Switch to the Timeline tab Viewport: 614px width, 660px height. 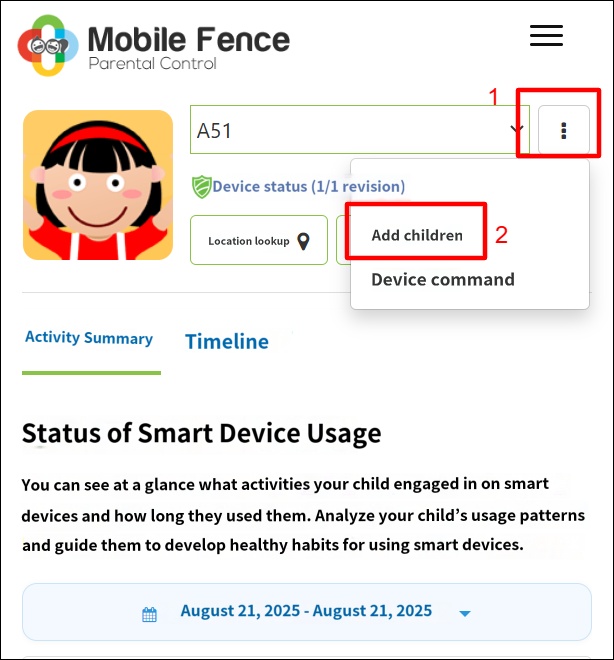coord(227,341)
